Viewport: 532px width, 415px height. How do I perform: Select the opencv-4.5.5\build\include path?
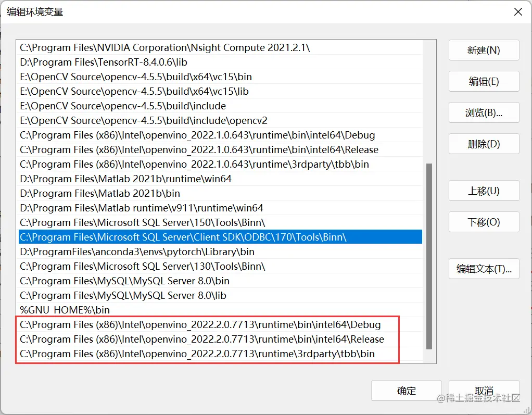tap(221, 106)
